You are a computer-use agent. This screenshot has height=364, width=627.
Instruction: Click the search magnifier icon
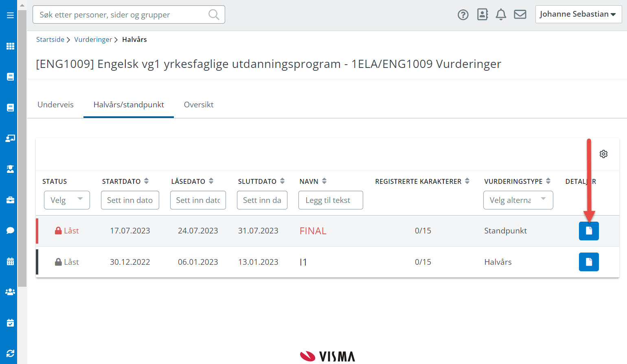pos(214,15)
